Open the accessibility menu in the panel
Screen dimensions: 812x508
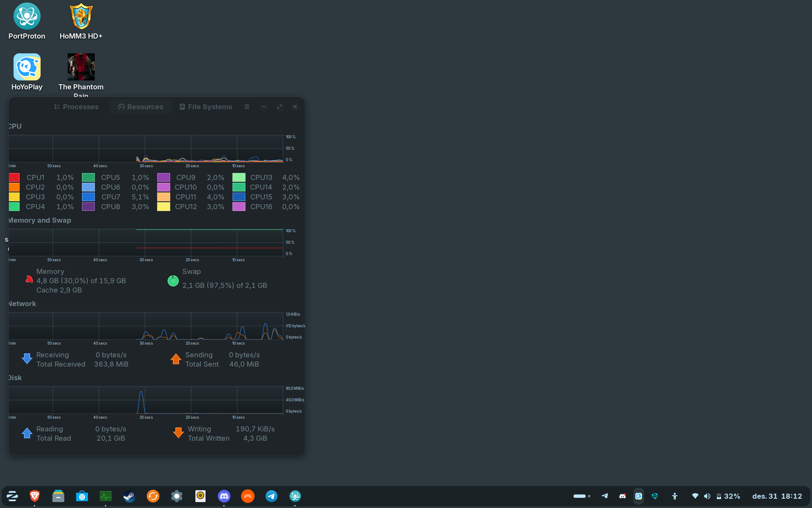(x=675, y=496)
